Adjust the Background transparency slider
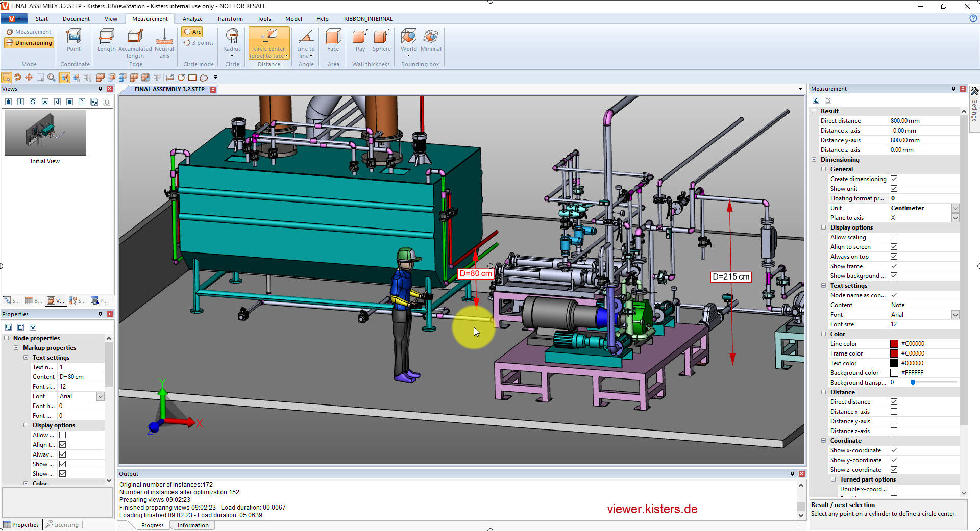This screenshot has height=531, width=980. (x=913, y=383)
